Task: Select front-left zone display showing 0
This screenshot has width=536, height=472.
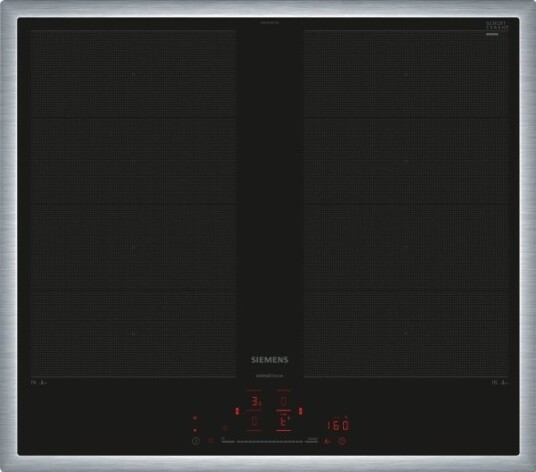Action: (254, 422)
